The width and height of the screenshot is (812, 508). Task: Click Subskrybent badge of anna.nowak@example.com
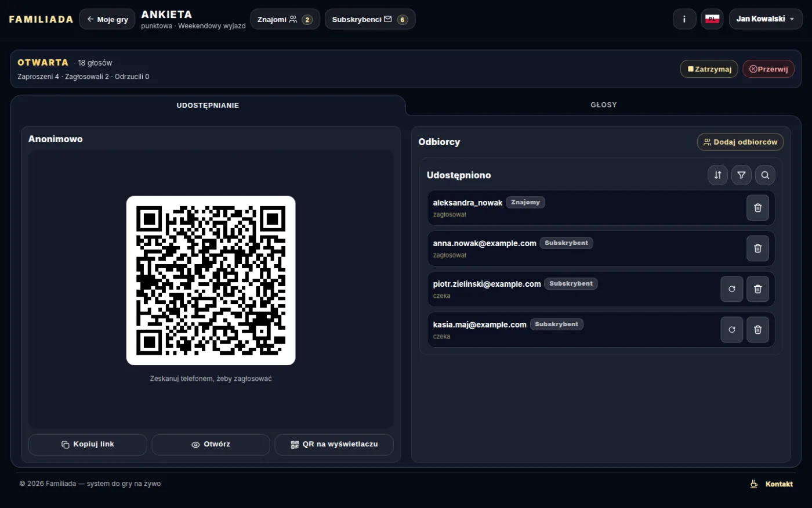[566, 243]
